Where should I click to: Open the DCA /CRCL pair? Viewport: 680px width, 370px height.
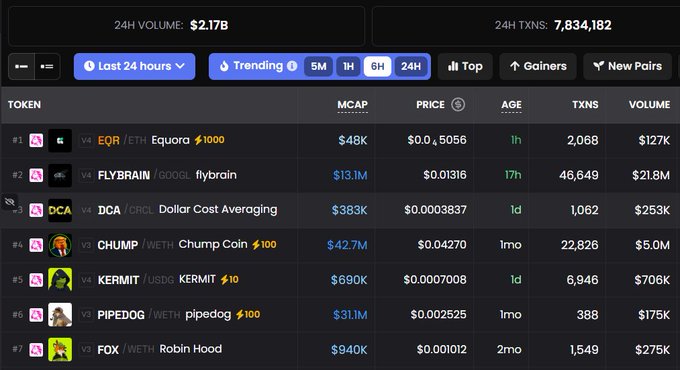coord(126,210)
